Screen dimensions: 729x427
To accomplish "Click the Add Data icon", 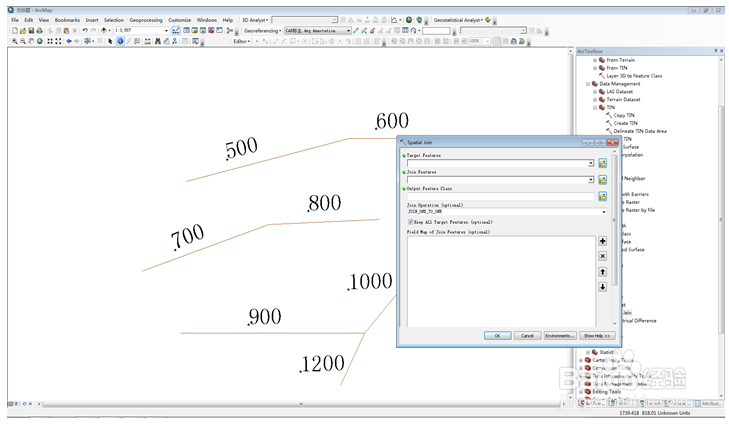I will (104, 31).
